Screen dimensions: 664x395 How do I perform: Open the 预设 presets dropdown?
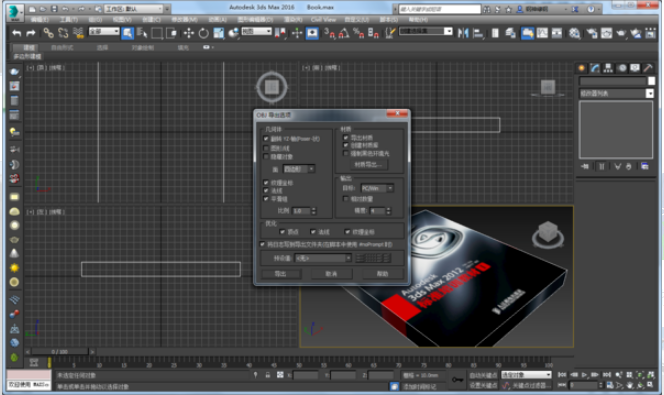(323, 258)
